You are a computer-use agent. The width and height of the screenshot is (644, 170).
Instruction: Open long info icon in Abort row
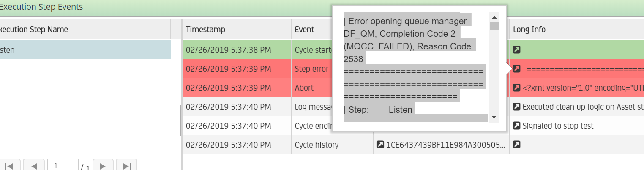click(x=516, y=88)
